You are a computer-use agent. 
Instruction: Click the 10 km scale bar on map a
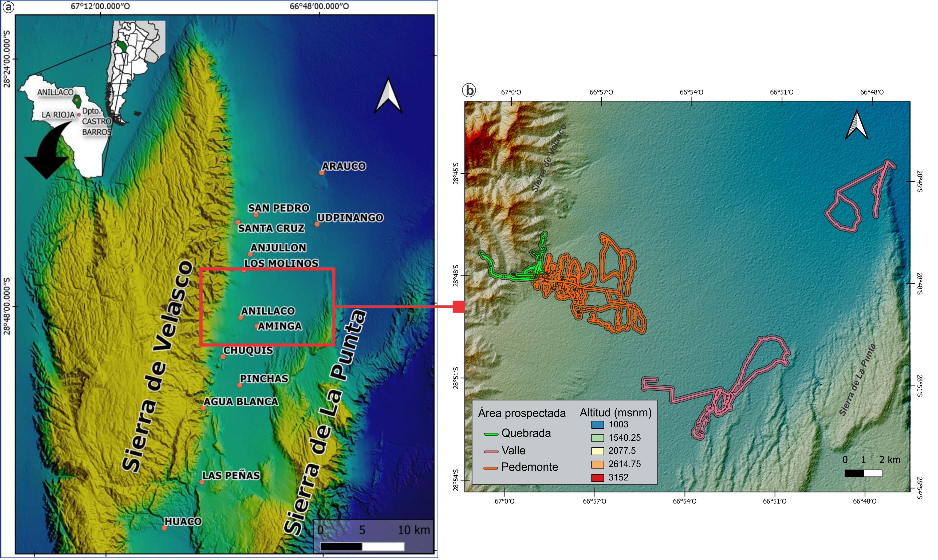tap(362, 546)
